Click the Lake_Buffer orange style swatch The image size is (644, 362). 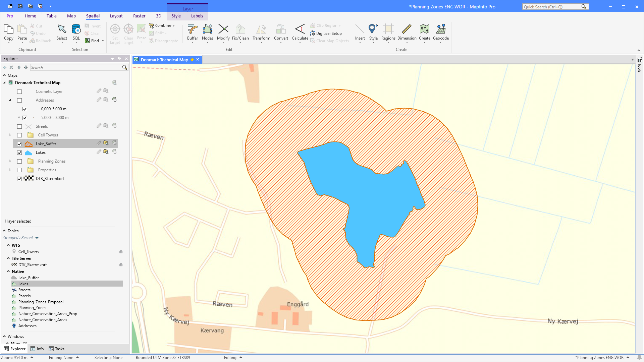point(29,143)
